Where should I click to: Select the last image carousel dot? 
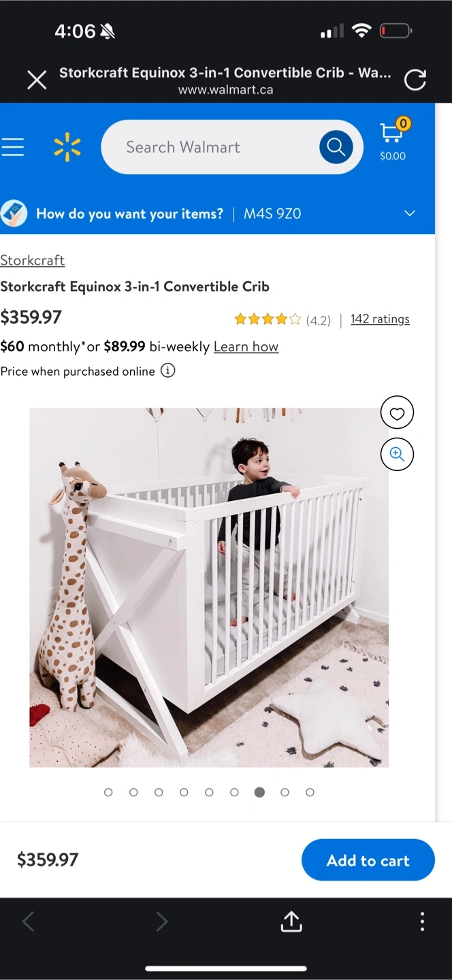pyautogui.click(x=310, y=792)
